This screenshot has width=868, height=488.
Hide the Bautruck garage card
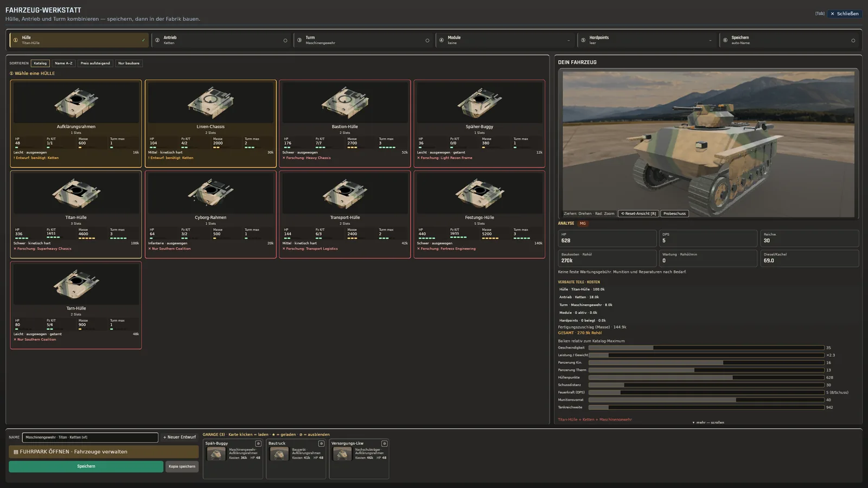tap(321, 444)
